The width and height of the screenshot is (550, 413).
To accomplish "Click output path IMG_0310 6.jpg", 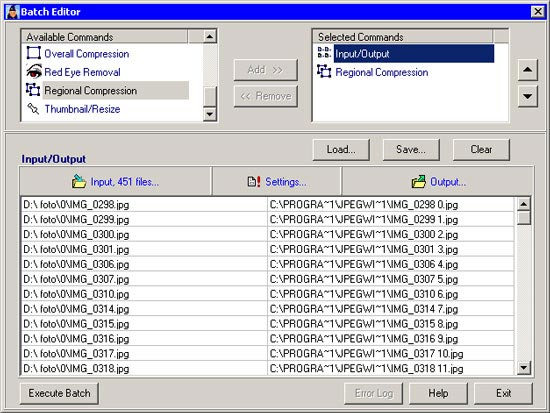I will coord(391,294).
